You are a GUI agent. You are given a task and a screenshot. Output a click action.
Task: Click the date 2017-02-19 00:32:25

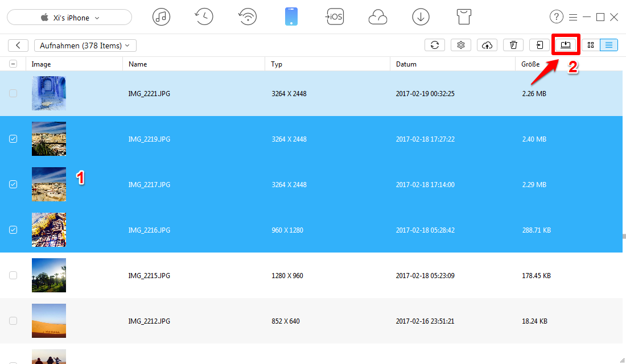[425, 94]
